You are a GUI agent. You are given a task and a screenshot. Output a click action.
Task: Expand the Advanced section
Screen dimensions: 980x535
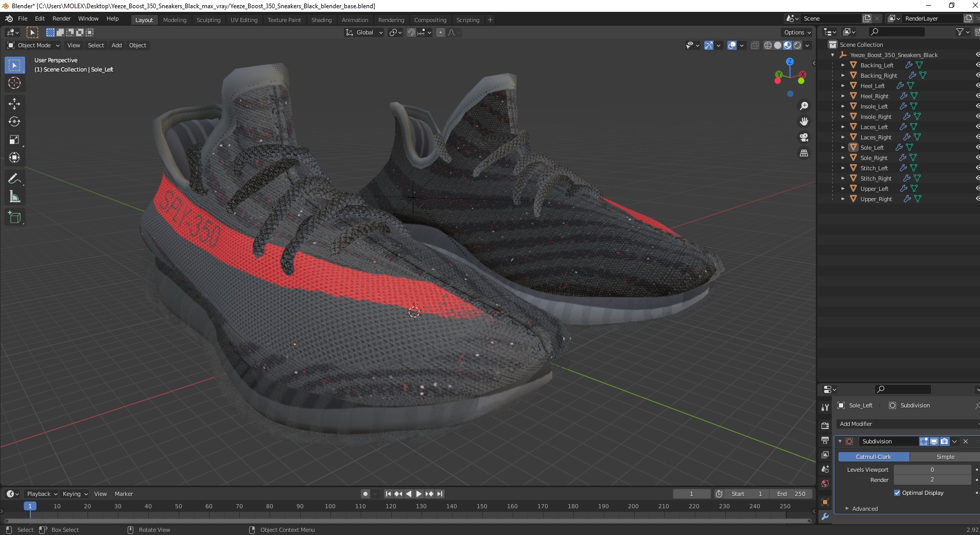[x=865, y=509]
